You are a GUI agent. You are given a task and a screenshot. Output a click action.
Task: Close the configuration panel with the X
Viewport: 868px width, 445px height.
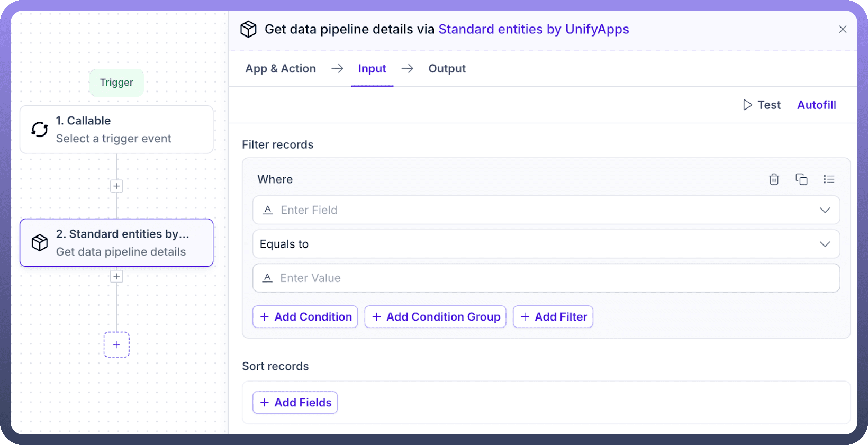(842, 29)
